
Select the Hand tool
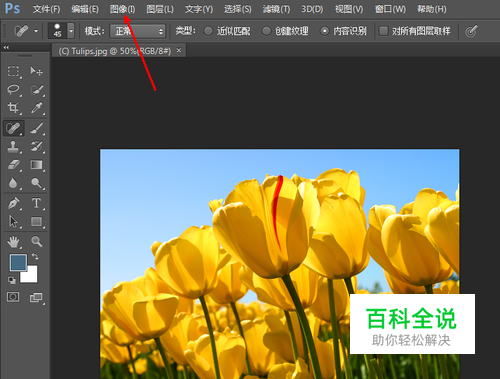pos(13,242)
